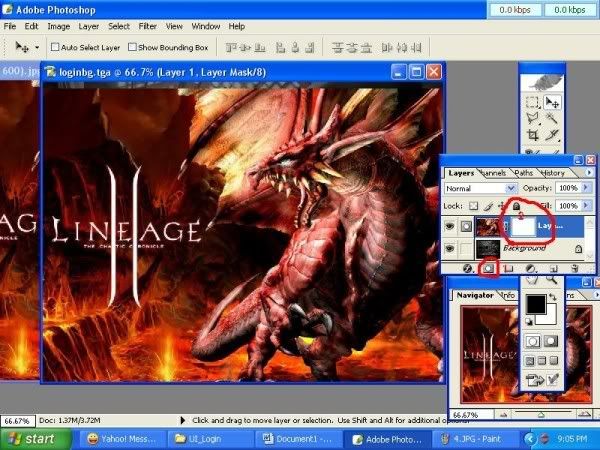Image resolution: width=600 pixels, height=450 pixels.
Task: Reset to default foreground and background colors
Action: [529, 321]
